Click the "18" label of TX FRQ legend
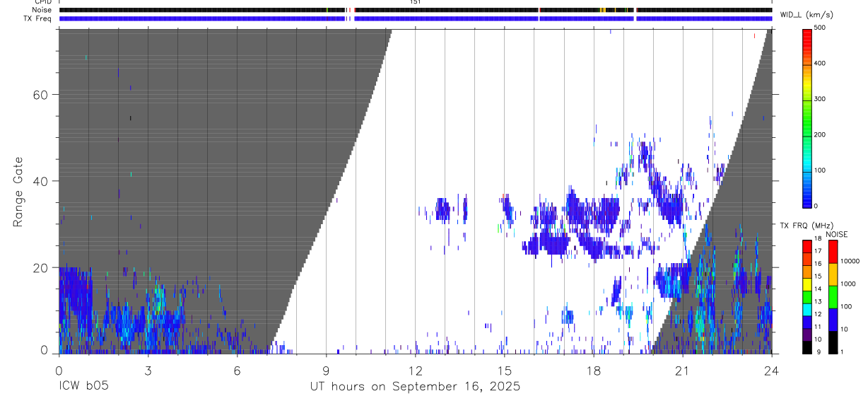The width and height of the screenshot is (868, 401). point(817,238)
